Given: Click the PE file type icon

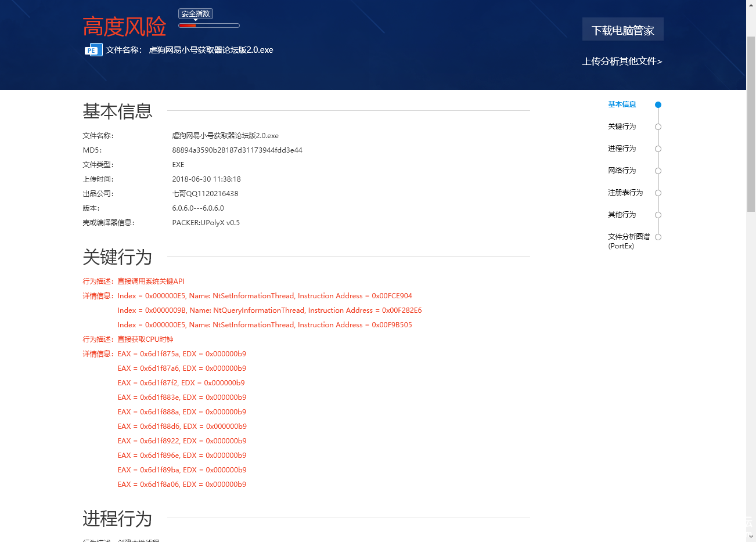Looking at the screenshot, I should coord(93,50).
